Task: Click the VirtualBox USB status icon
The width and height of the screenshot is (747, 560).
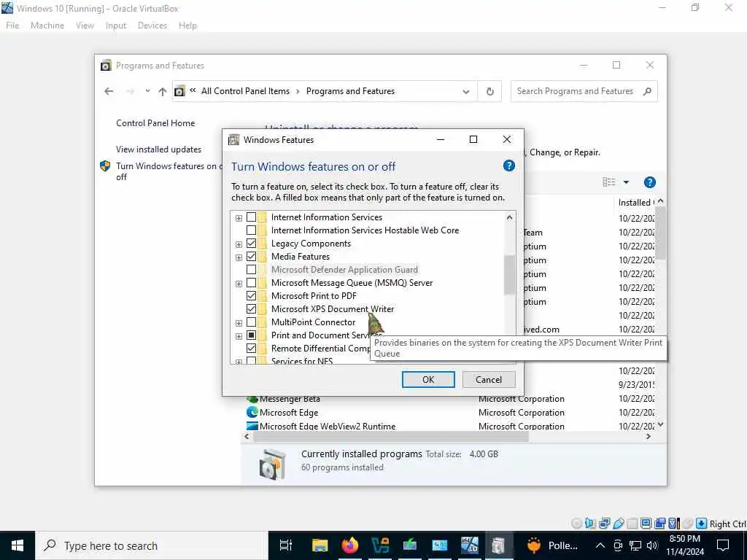Action: (x=619, y=524)
